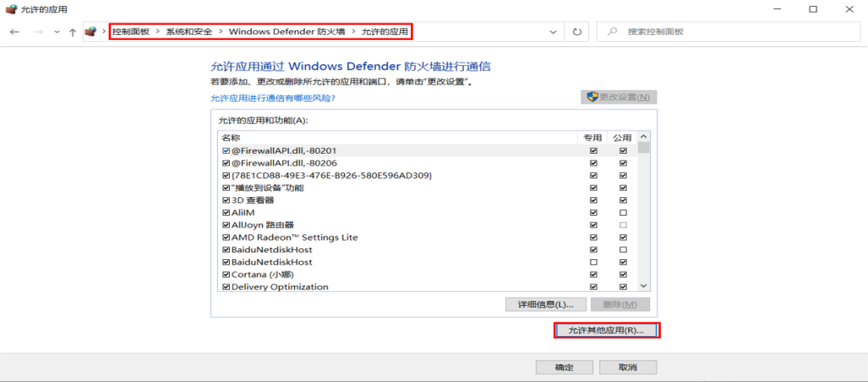Screen dimensions: 868x382
Task: Toggle Delivery Optimization name checkbox
Action: point(226,287)
